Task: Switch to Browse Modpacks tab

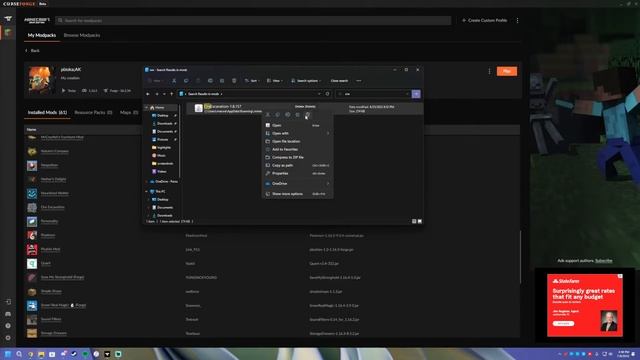Action: pyautogui.click(x=82, y=36)
